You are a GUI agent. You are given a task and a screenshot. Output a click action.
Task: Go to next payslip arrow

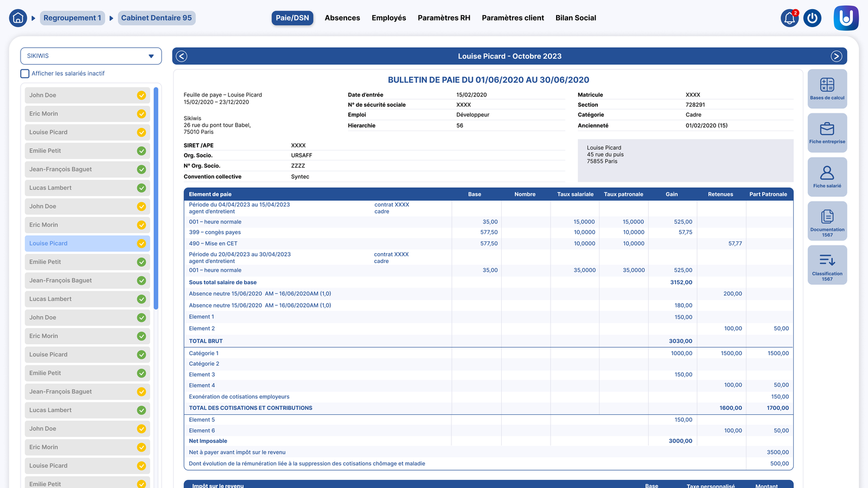coord(837,56)
